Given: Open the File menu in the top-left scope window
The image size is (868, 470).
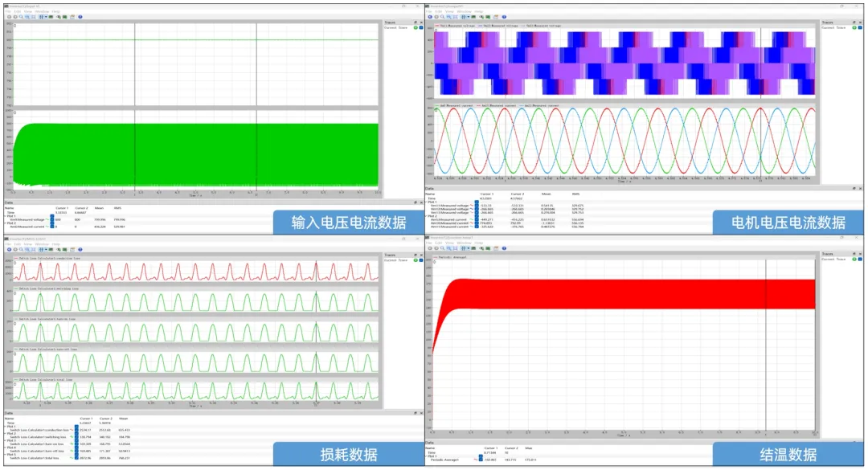Looking at the screenshot, I should point(7,11).
